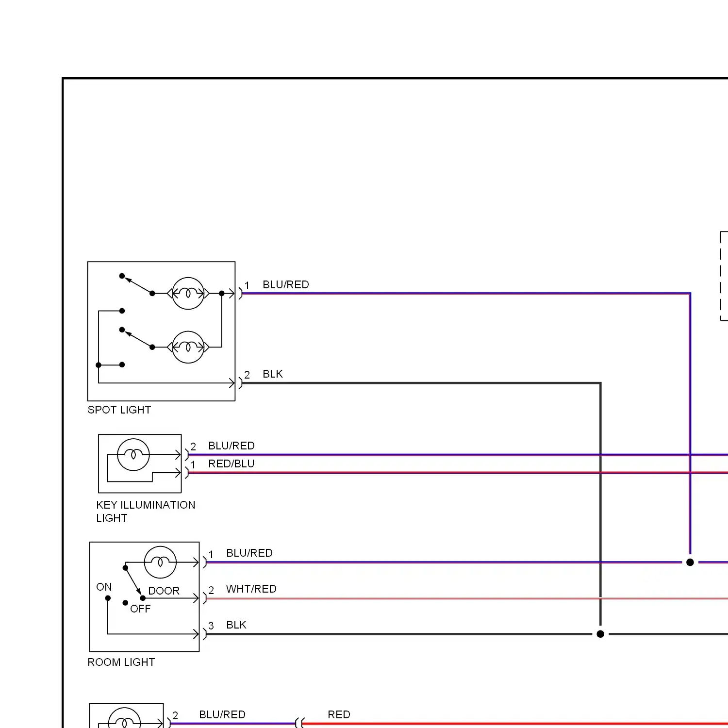
Task: Click the OFF switch position label
Action: coord(140,609)
